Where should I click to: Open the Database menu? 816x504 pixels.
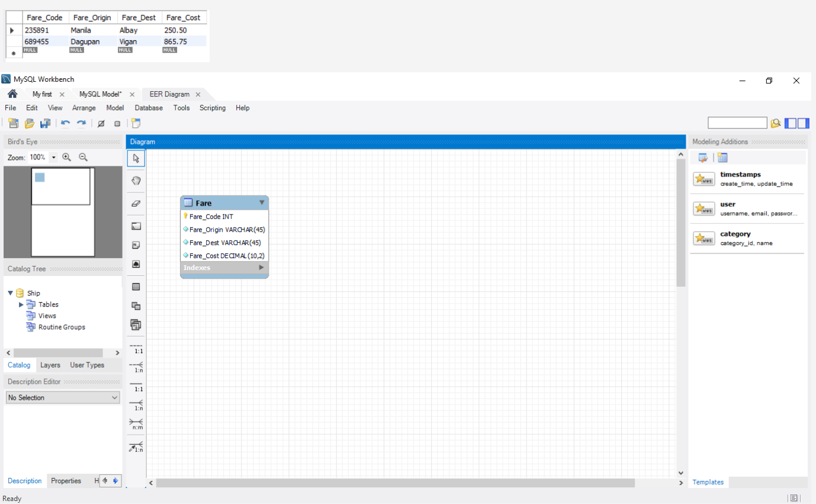[148, 108]
